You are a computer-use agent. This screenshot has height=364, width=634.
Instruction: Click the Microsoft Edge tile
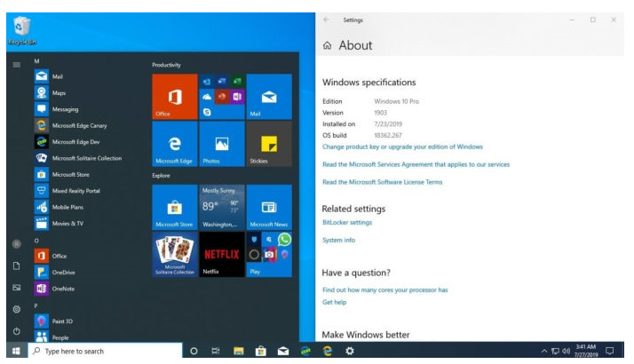coord(175,144)
